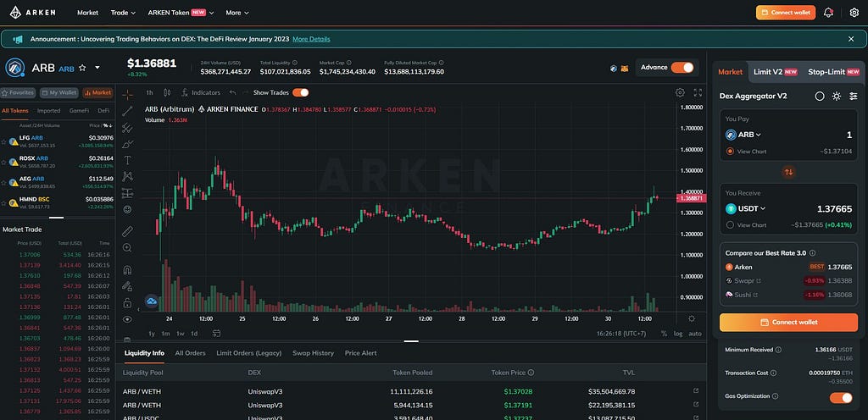Expand the ARB token selector arrow
This screenshot has height=420, width=868.
tap(97, 68)
